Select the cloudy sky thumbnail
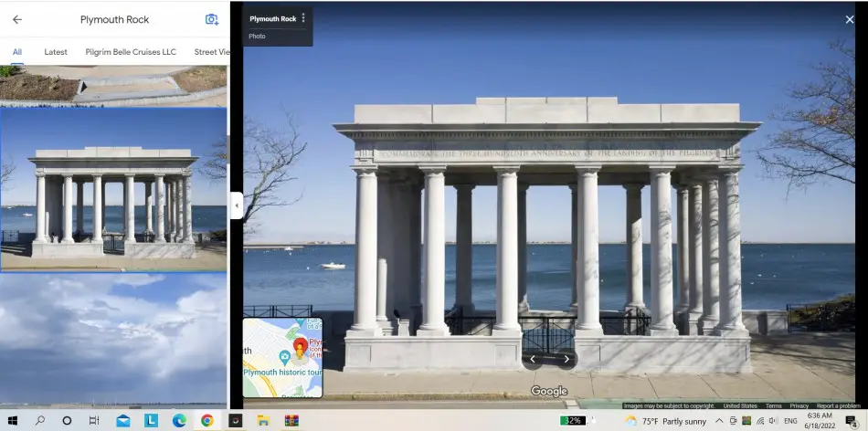 (x=113, y=341)
